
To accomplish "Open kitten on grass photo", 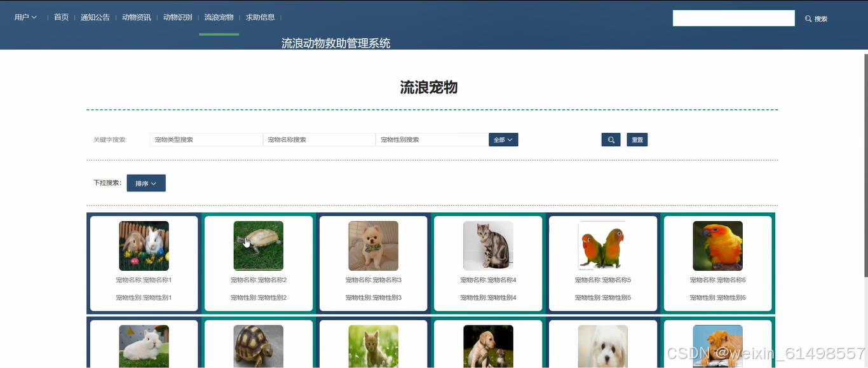I will click(x=374, y=346).
